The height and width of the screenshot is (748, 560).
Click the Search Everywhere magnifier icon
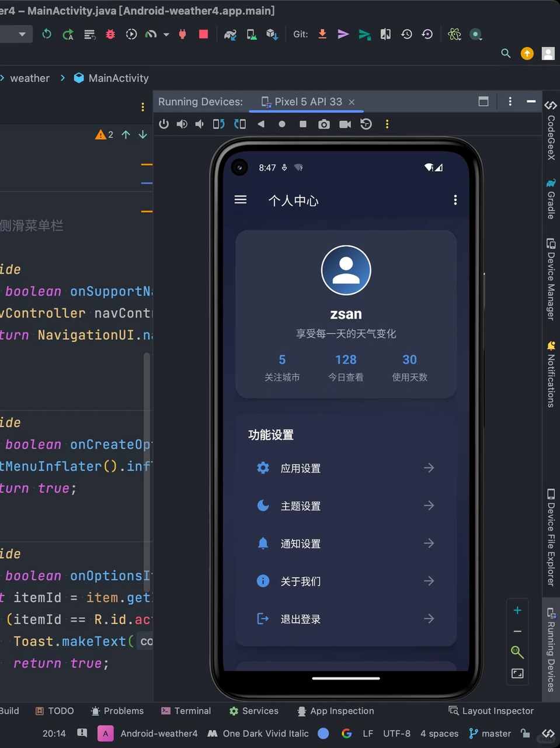[506, 54]
